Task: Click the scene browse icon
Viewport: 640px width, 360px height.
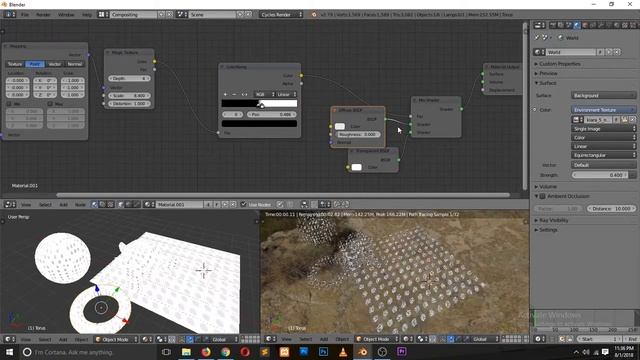Action: (x=182, y=14)
